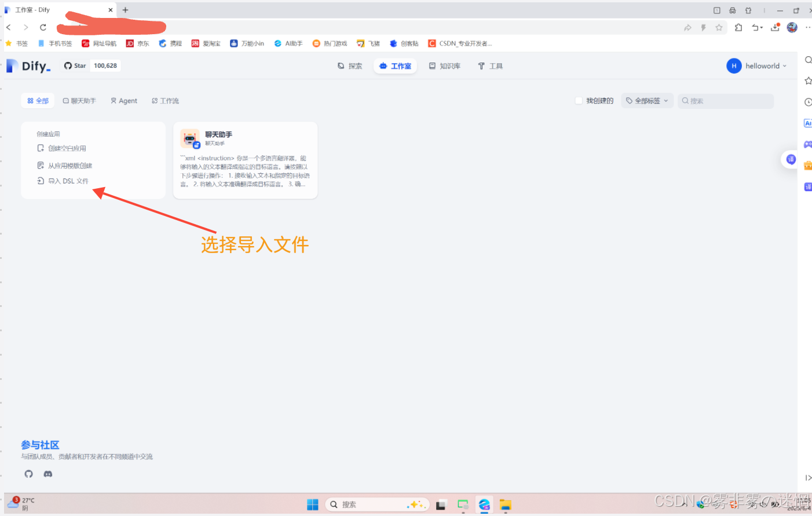
Task: Open the sidebar game controller icon
Action: [808, 144]
